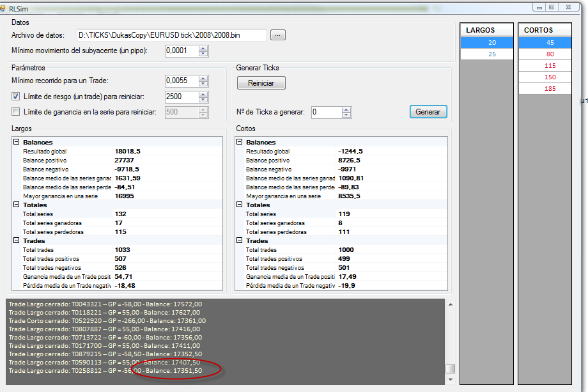This screenshot has height=392, width=588.
Task: Click the RLSim app icon in title bar
Action: tap(4, 7)
